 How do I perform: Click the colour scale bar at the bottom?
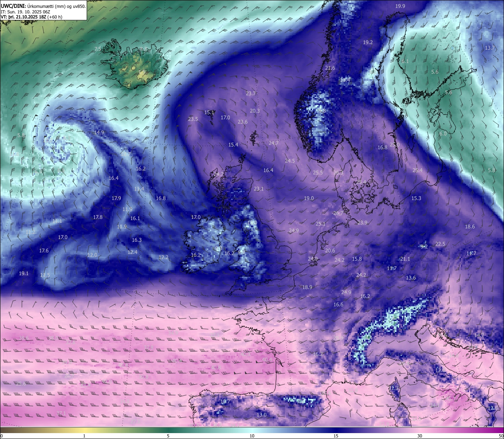tap(252, 430)
